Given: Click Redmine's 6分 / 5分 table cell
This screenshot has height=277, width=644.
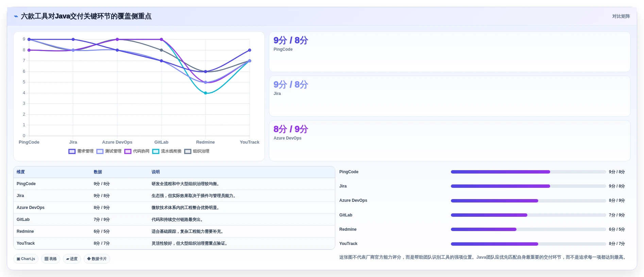Looking at the screenshot, I should pos(102,231).
